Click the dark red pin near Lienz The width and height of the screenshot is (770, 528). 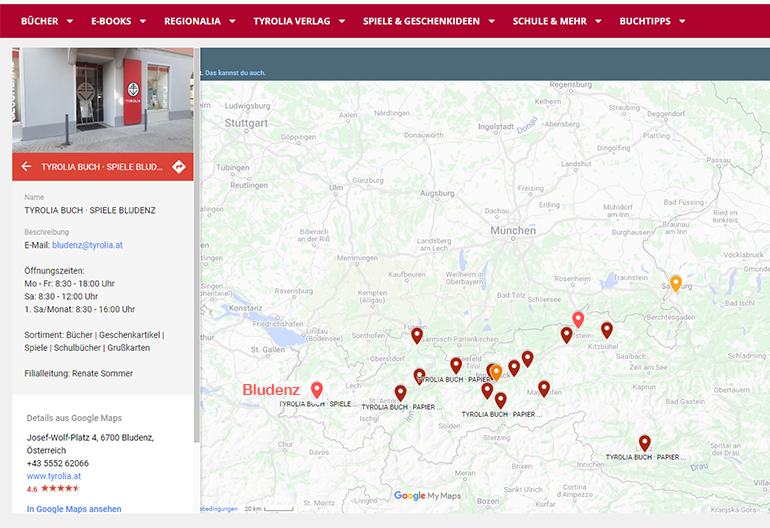tap(645, 442)
